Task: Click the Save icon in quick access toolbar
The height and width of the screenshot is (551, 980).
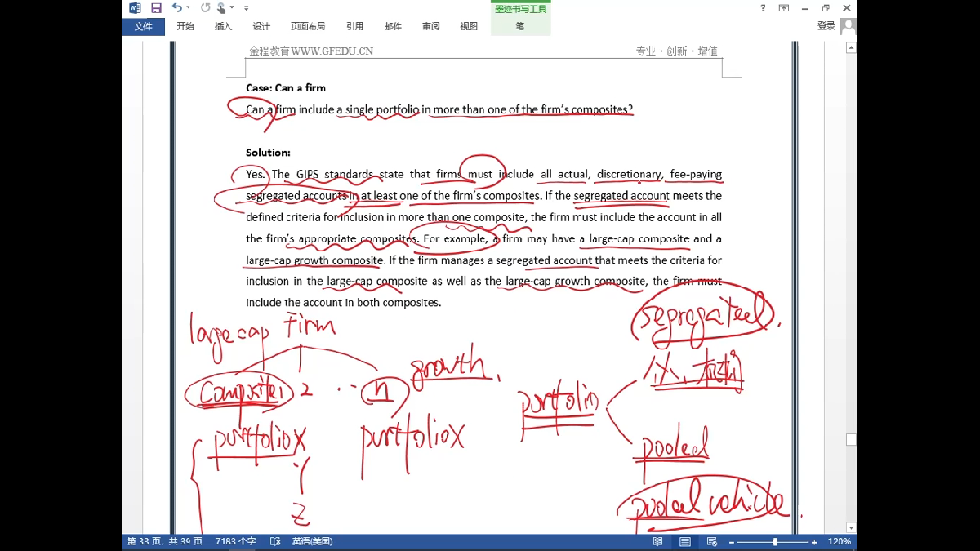Action: click(156, 8)
